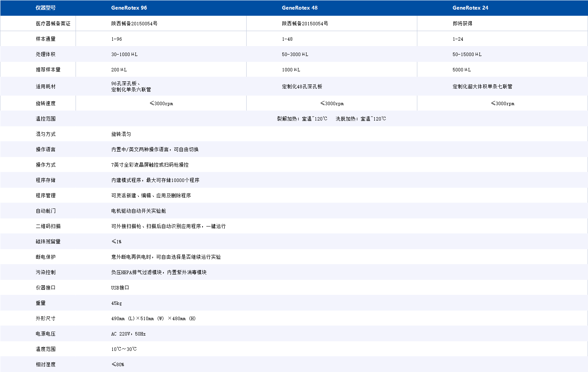
Task: Select the '10℃～30℃' temperature range value
Action: (124, 349)
